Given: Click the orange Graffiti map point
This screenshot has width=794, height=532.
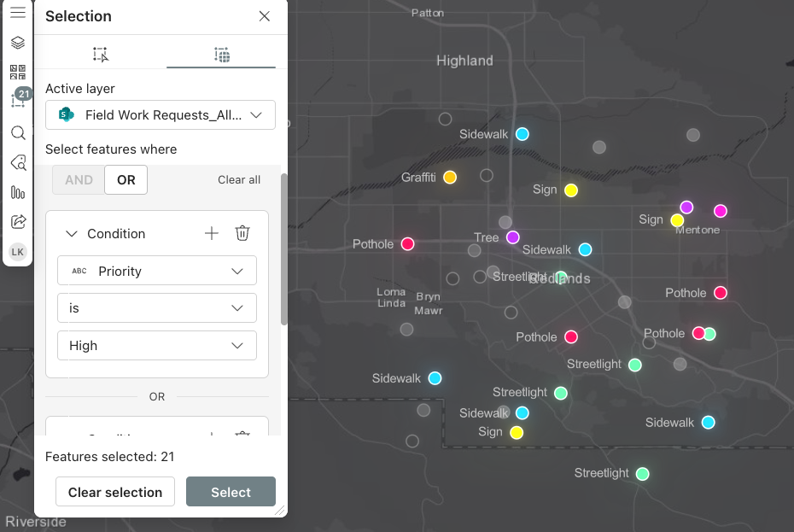Looking at the screenshot, I should (x=450, y=178).
